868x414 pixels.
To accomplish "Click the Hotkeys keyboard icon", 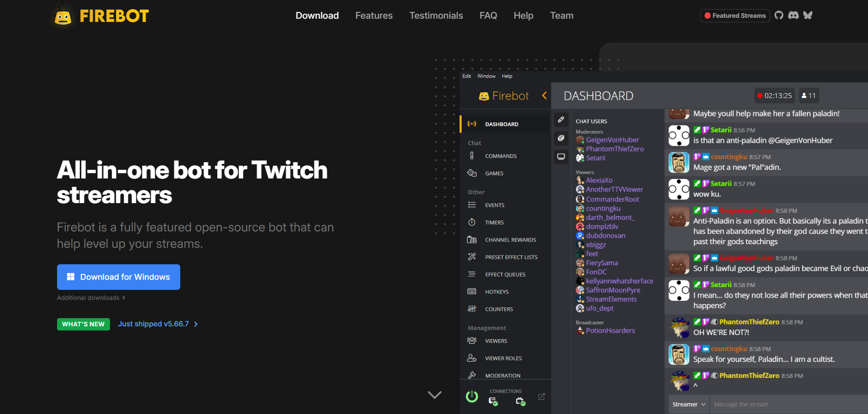I will 472,292.
